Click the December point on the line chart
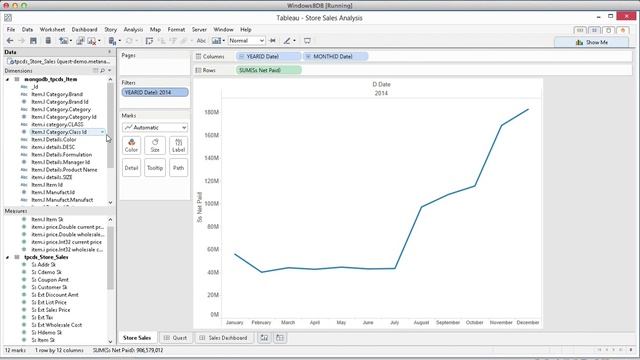The height and width of the screenshot is (360, 640). tap(528, 109)
